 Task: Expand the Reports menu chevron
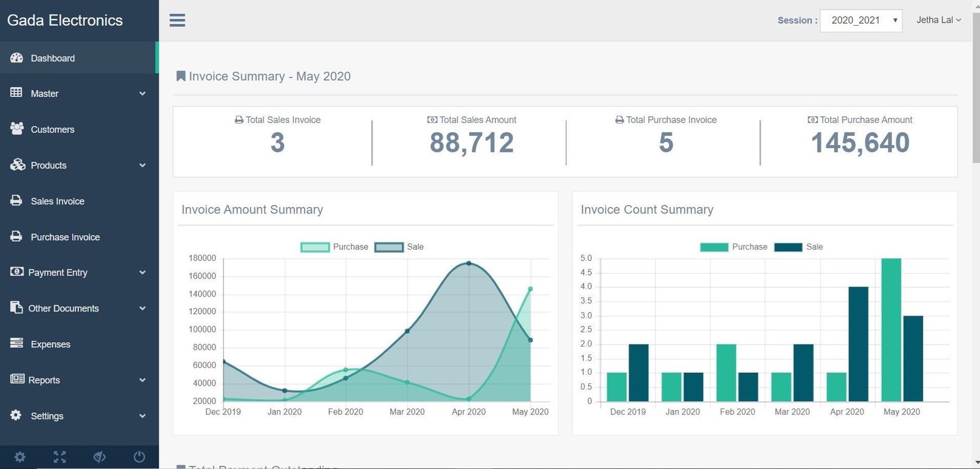tap(142, 380)
